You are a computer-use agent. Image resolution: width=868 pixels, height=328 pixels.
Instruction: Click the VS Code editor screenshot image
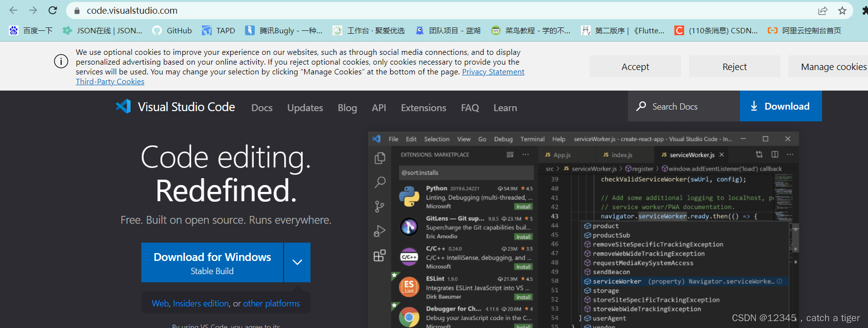click(583, 230)
